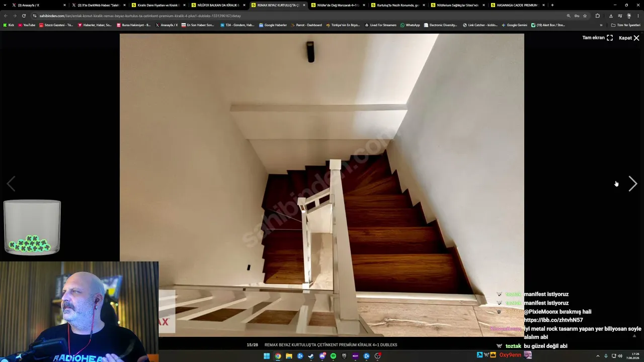Open the saved passwords key icon
Viewport: 644px width, 362px height.
click(x=577, y=16)
